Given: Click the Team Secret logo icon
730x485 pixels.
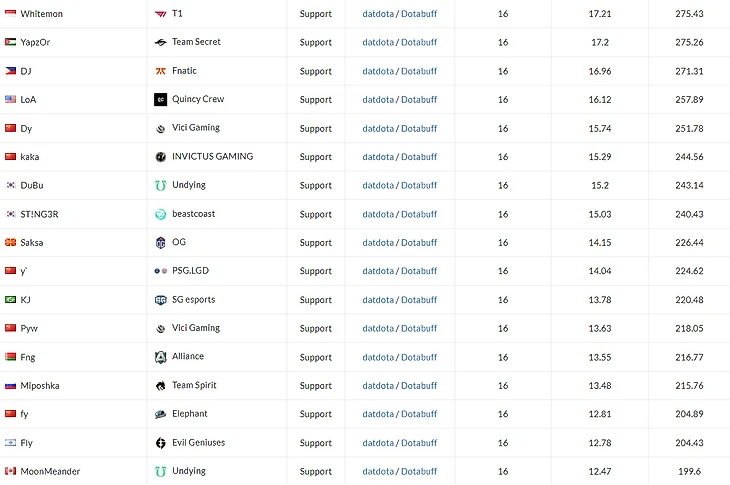Looking at the screenshot, I should pyautogui.click(x=161, y=42).
